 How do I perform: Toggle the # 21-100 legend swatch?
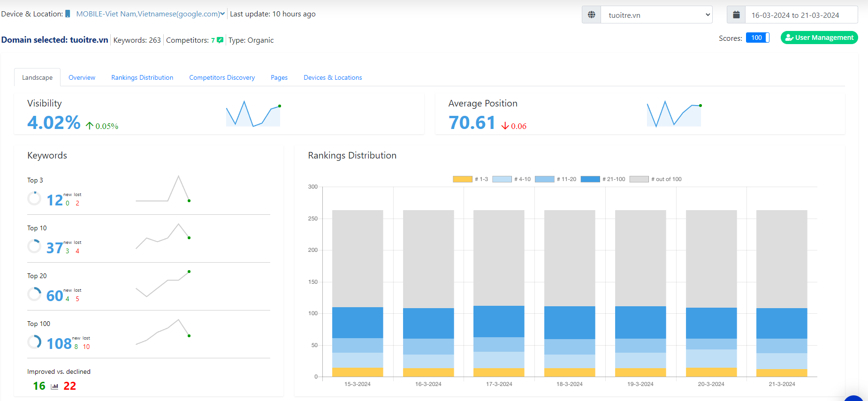pyautogui.click(x=590, y=179)
